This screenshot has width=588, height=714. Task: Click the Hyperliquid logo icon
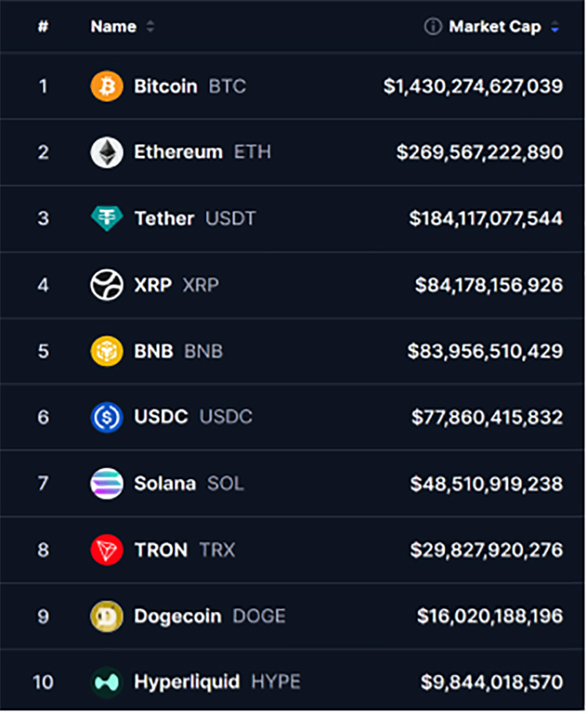(x=107, y=682)
